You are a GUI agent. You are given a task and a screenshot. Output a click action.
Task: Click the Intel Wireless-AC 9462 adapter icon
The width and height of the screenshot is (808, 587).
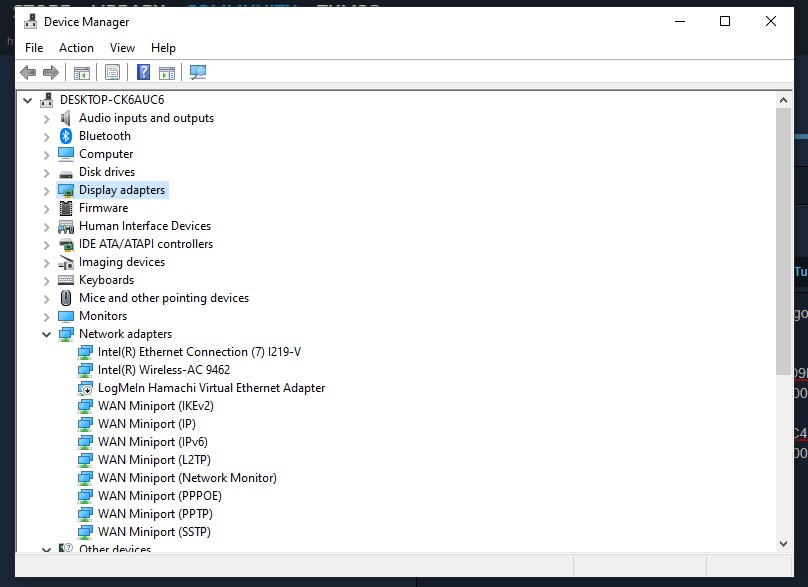coord(85,370)
